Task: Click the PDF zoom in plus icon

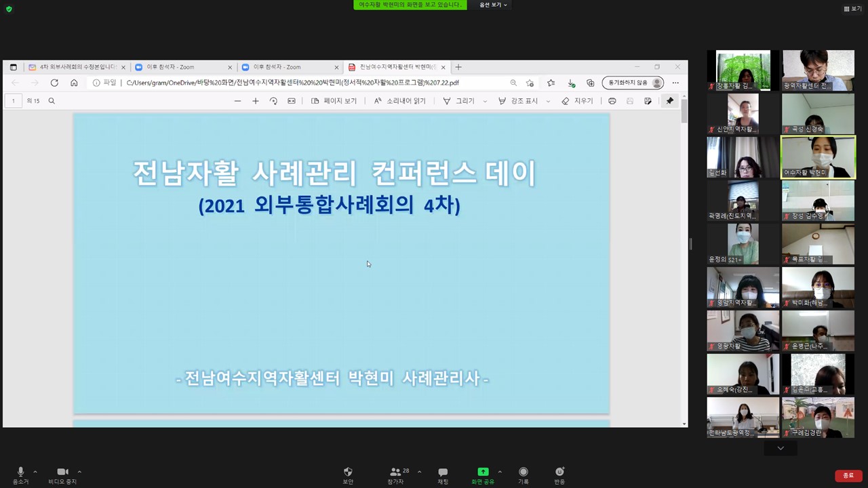Action: point(256,101)
